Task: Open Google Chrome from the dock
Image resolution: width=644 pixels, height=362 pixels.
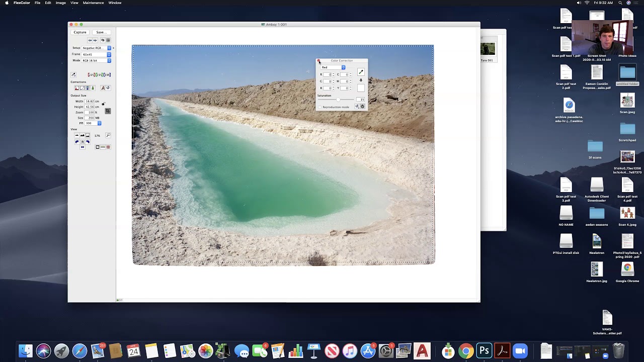Action: [x=466, y=350]
